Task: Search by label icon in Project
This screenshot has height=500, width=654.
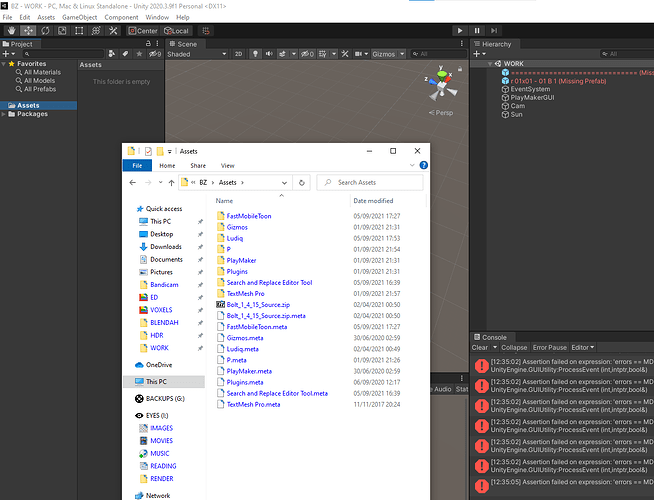Action: (x=125, y=54)
